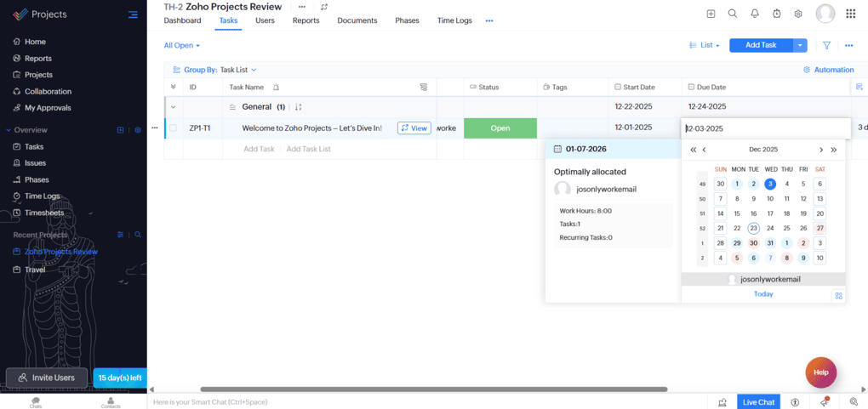Click the floating Help button
This screenshot has width=868, height=409.
point(821,372)
